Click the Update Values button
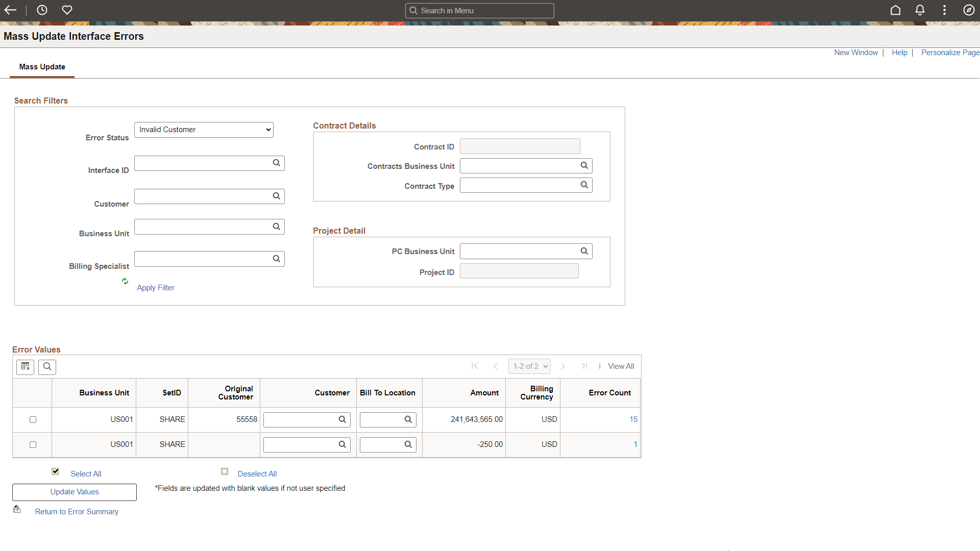Screen dimensions: 980x551 pyautogui.click(x=75, y=492)
